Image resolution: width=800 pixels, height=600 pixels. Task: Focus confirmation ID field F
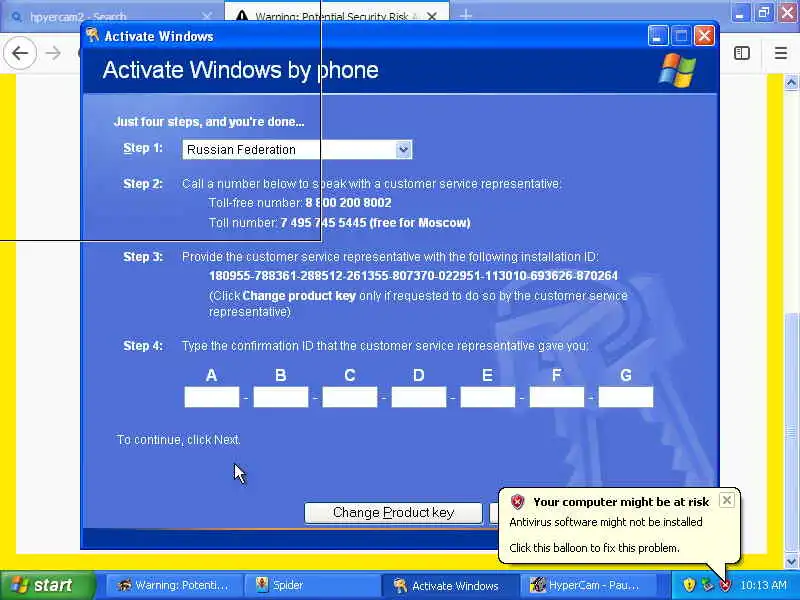(x=557, y=397)
